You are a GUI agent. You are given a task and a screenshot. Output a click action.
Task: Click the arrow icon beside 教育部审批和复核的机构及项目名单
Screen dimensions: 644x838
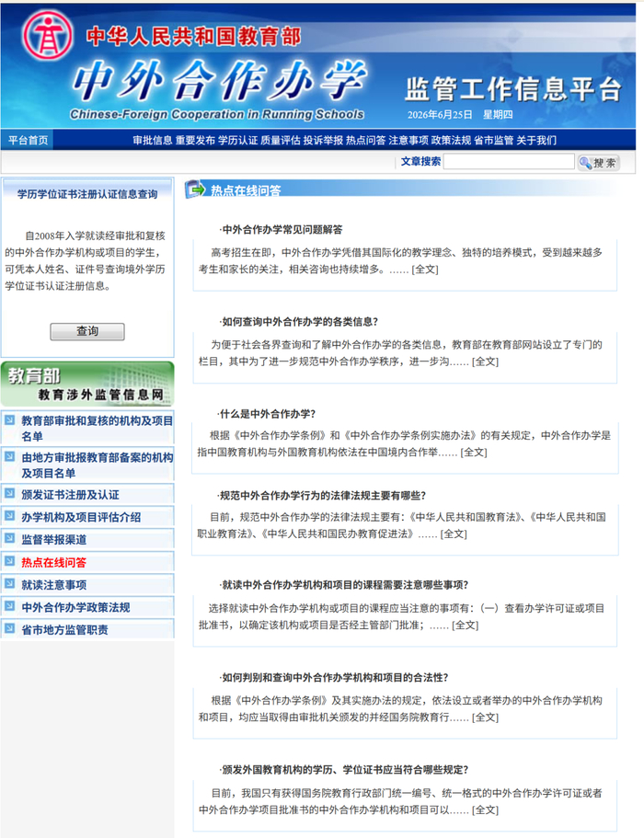point(9,420)
